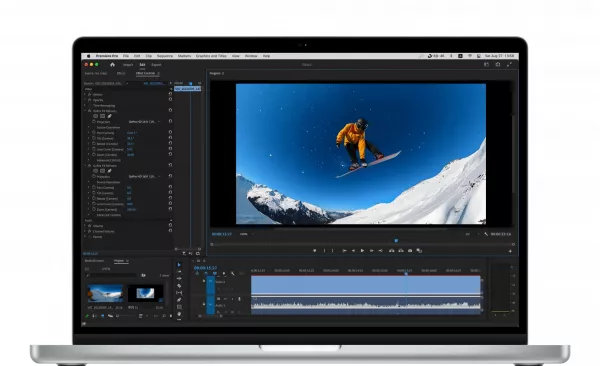Click the Import tab in header bar
Viewport: 600px width, 366px height.
(x=128, y=65)
